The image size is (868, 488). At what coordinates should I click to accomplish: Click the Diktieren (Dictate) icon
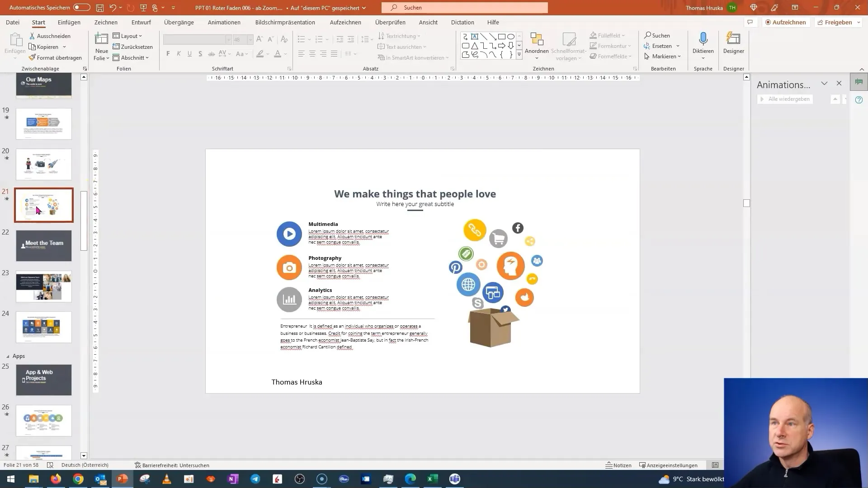point(703,45)
